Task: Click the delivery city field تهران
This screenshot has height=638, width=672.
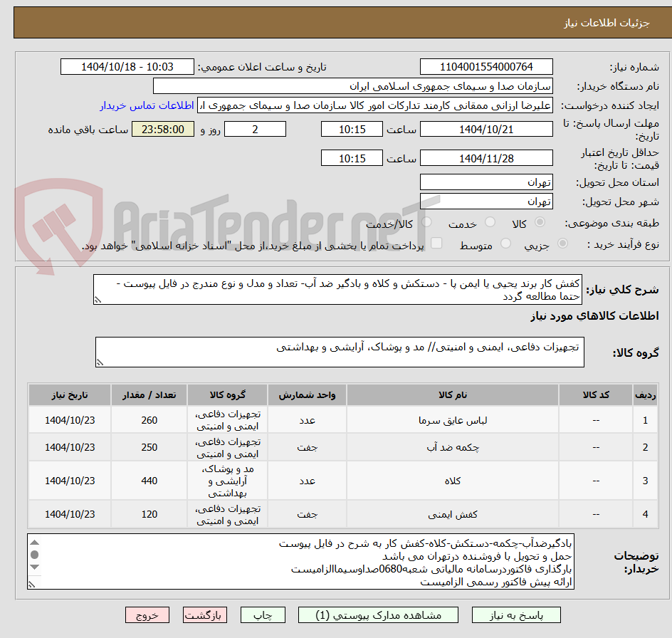Action: (x=486, y=201)
